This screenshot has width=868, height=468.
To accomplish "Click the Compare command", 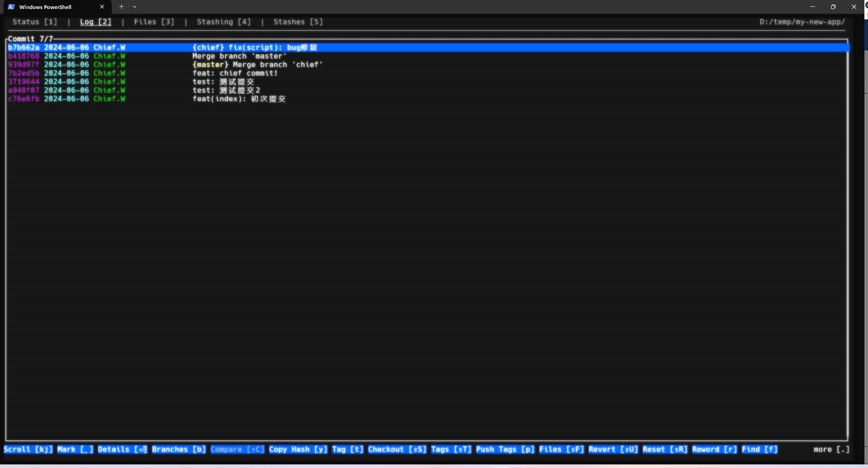I will pos(238,450).
